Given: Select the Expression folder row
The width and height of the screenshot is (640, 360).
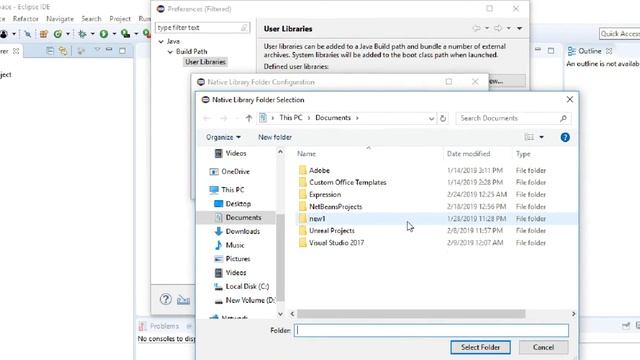Looking at the screenshot, I should click(437, 194).
